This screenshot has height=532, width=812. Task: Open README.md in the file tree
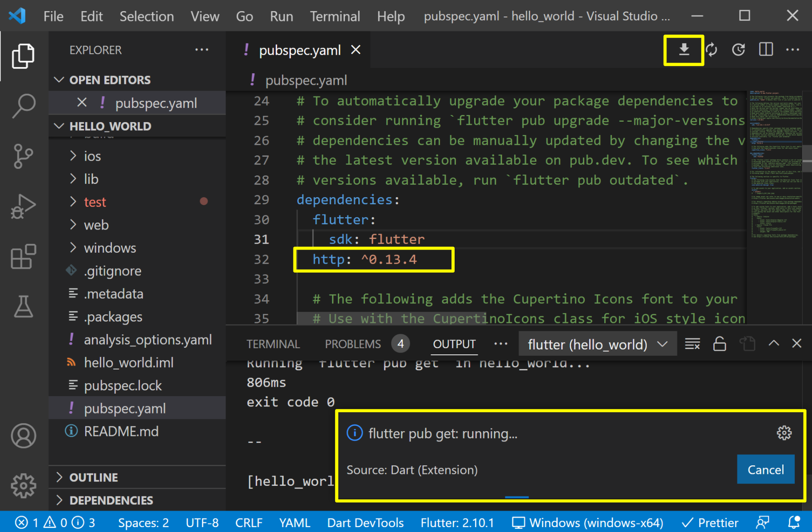137,431
